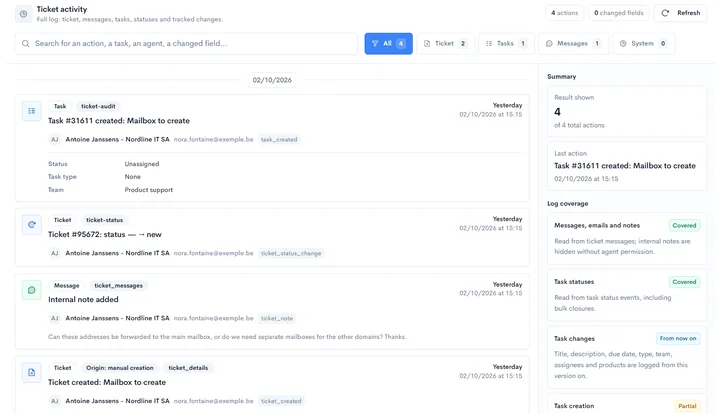
Task: Click nora.fontaine email on task created entry
Action: [214, 140]
